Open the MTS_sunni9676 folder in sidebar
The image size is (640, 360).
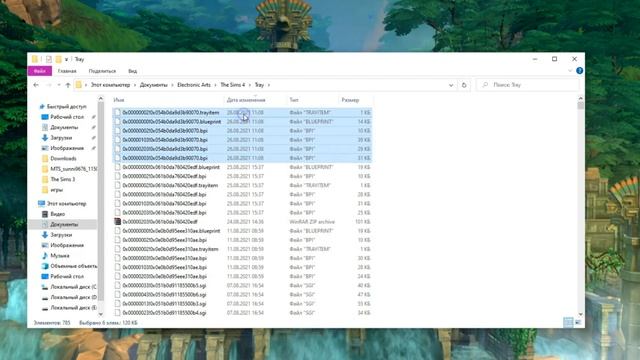(x=73, y=169)
